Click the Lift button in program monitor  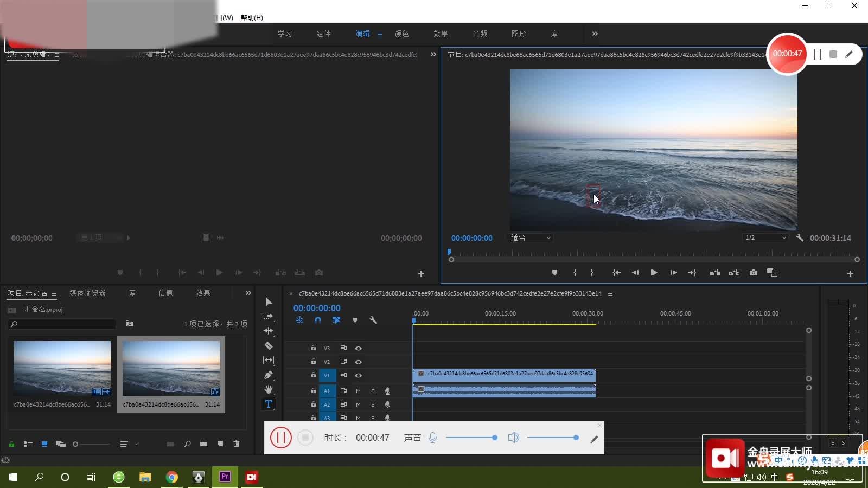(x=715, y=273)
